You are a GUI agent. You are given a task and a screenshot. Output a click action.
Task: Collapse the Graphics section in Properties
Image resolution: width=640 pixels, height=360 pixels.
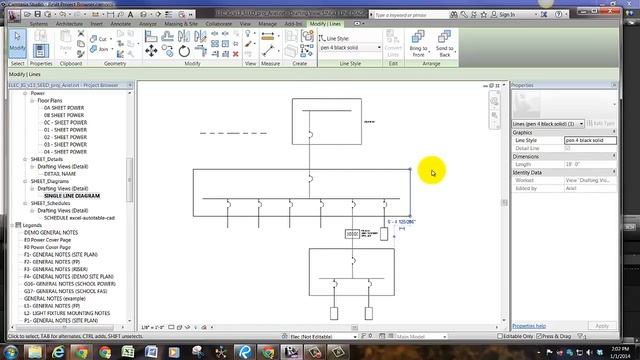click(614, 132)
